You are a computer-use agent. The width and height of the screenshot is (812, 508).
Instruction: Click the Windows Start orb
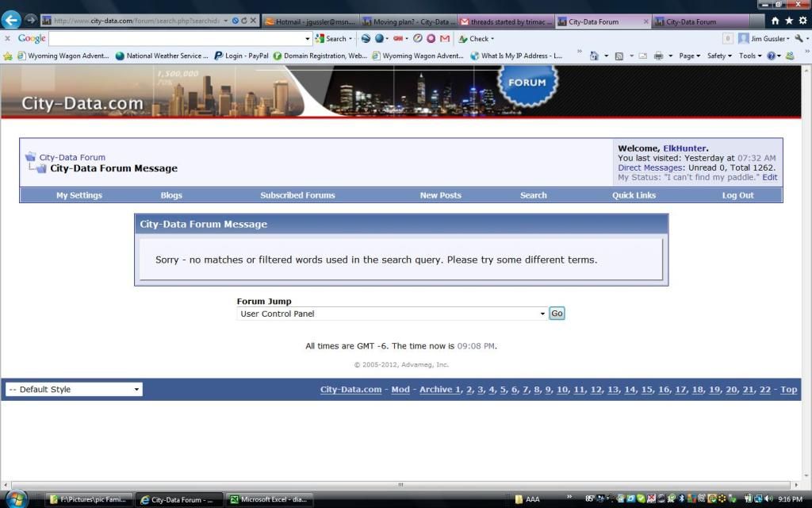tap(16, 498)
